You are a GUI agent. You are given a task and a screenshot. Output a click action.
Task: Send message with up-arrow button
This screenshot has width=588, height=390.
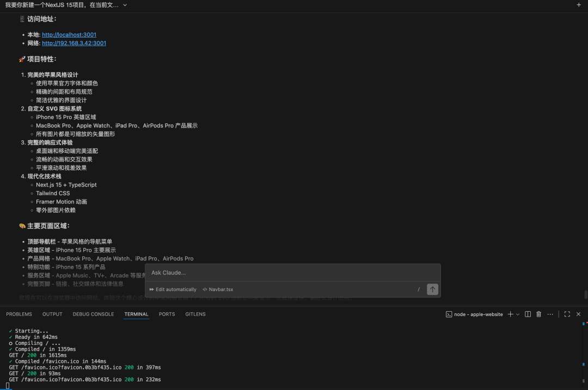[432, 289]
